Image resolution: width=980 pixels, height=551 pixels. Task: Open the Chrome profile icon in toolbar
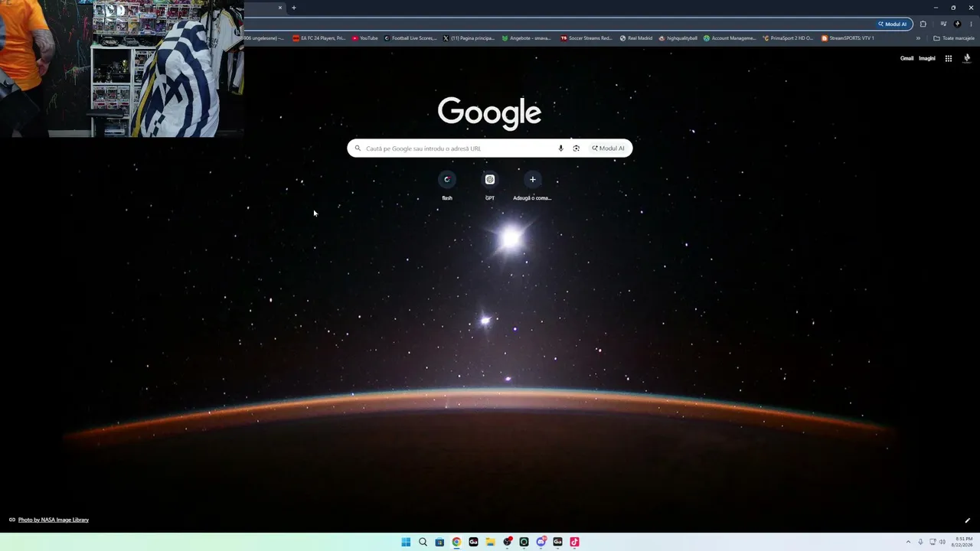click(x=957, y=24)
